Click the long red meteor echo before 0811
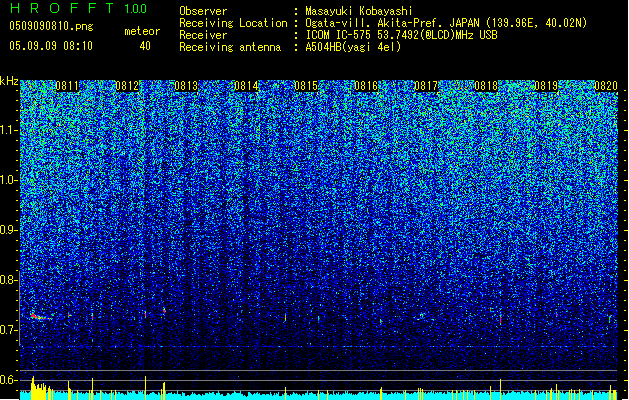 pyautogui.click(x=41, y=317)
